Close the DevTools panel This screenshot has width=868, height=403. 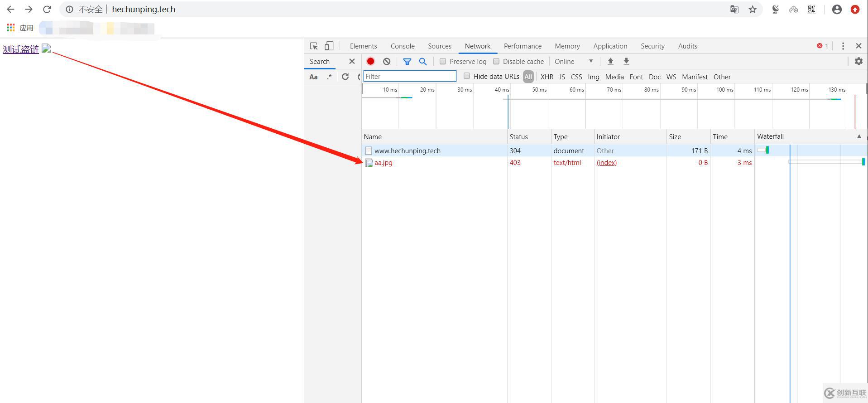coord(858,46)
